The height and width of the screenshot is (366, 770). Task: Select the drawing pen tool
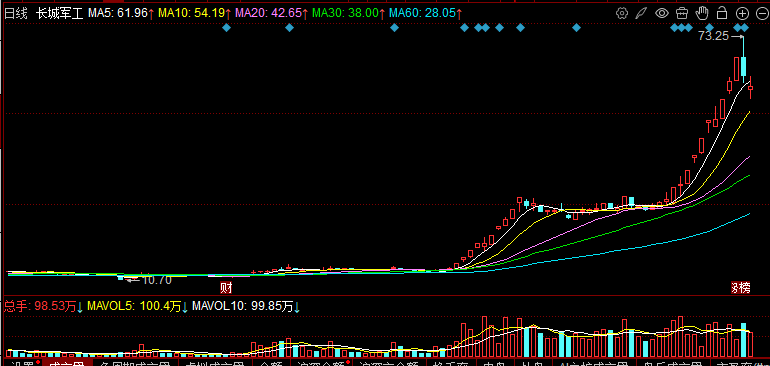click(641, 13)
